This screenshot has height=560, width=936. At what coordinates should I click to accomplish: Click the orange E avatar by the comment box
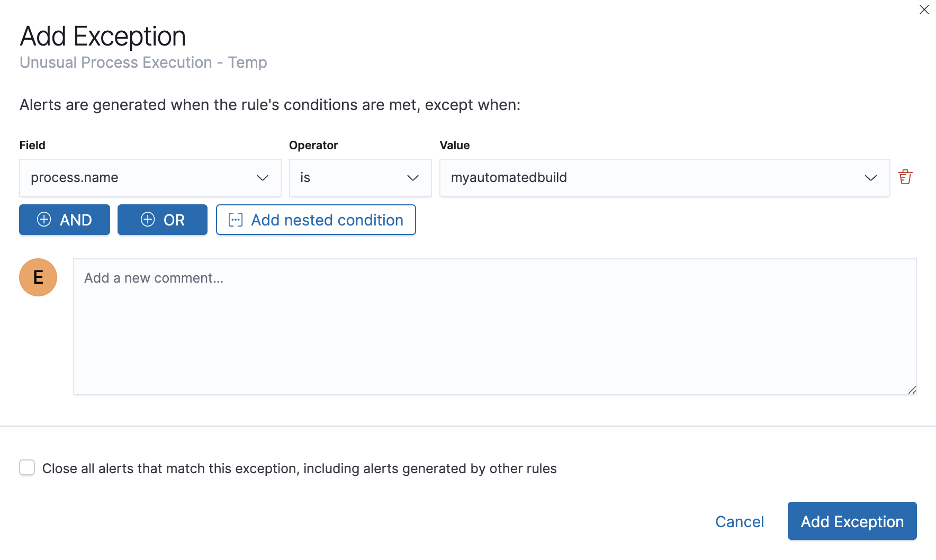[x=38, y=277]
